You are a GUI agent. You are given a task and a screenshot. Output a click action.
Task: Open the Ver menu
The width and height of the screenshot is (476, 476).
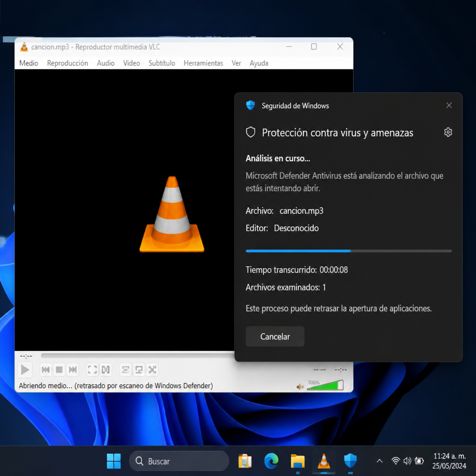click(x=236, y=63)
